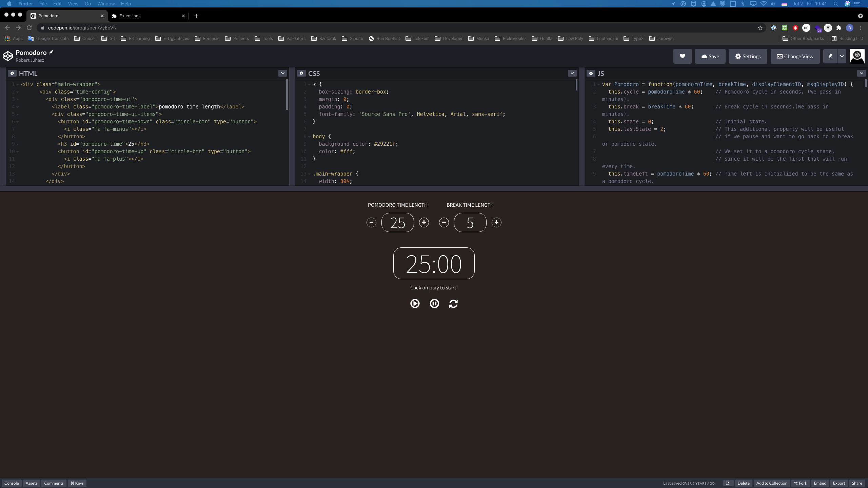Open dropdown next to the pin button

(842, 56)
